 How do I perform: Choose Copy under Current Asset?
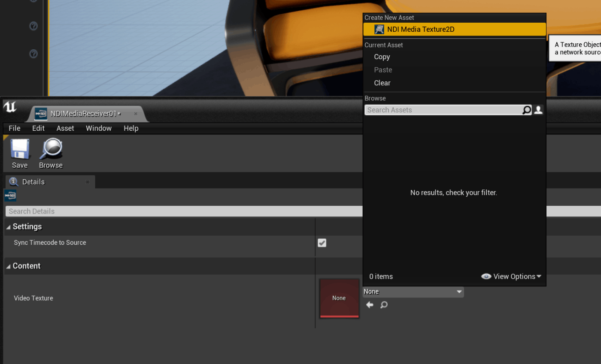coord(382,57)
